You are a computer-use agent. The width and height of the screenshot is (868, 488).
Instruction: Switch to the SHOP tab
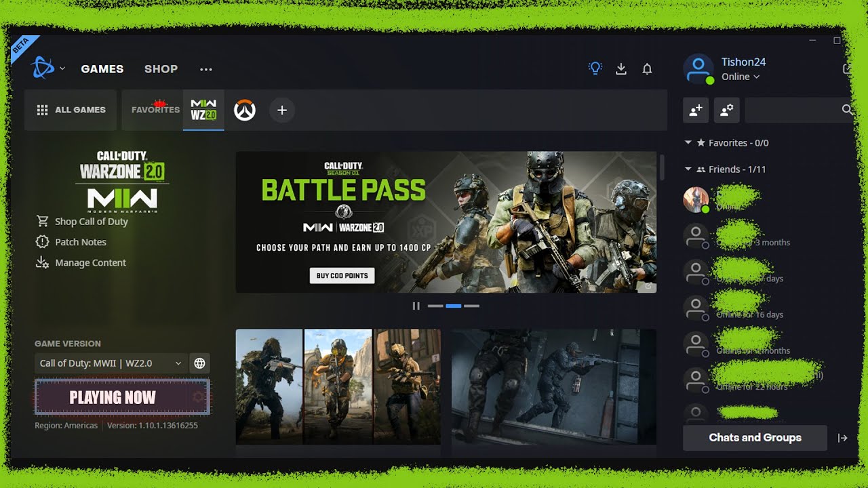click(161, 69)
